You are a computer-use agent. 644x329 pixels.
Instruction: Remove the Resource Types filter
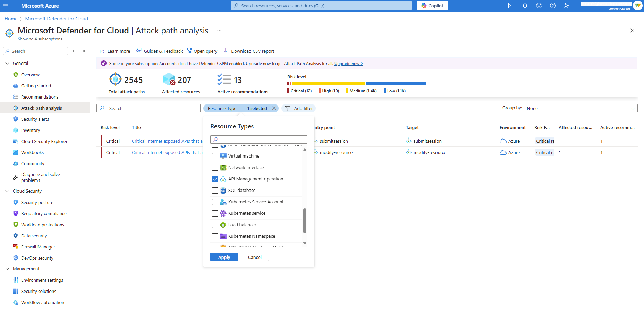point(274,108)
